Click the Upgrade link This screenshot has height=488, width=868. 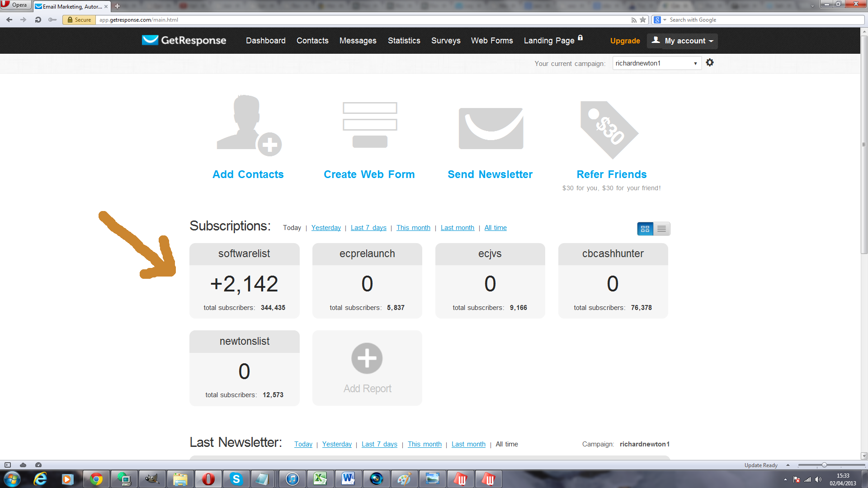click(625, 41)
